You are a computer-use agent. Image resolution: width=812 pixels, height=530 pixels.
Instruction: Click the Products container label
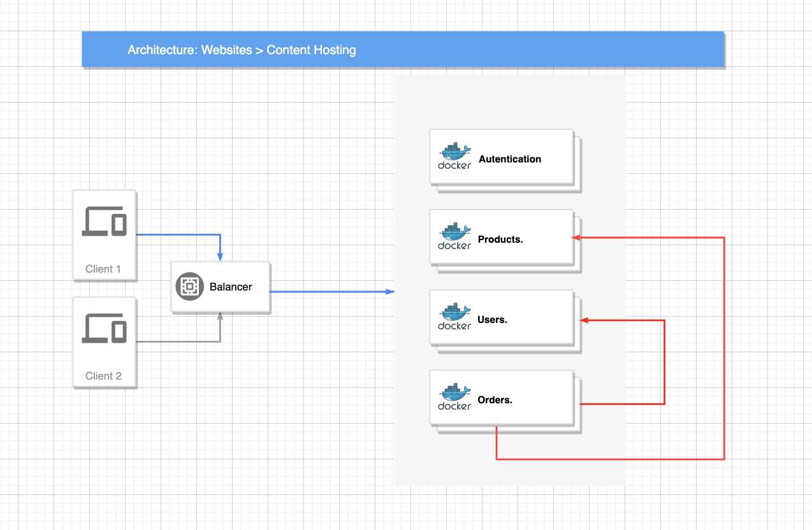click(x=500, y=239)
